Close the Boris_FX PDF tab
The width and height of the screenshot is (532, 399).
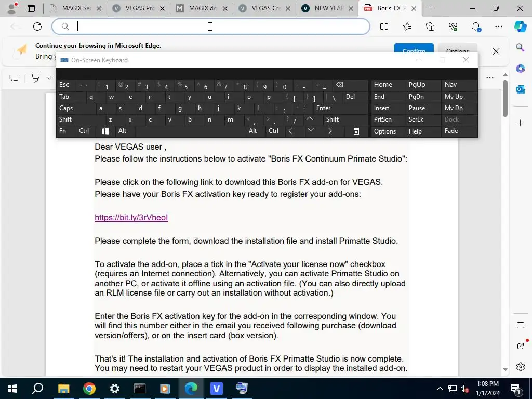coord(414,8)
